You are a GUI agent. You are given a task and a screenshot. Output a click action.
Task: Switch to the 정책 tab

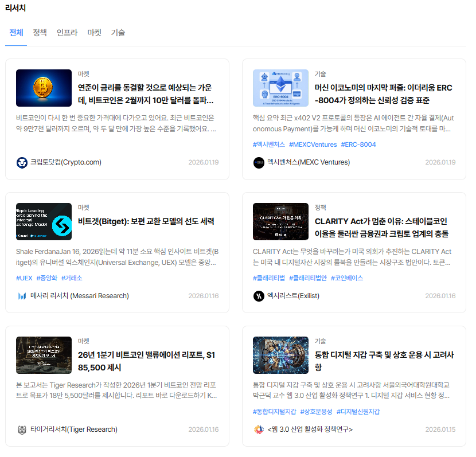[x=40, y=33]
